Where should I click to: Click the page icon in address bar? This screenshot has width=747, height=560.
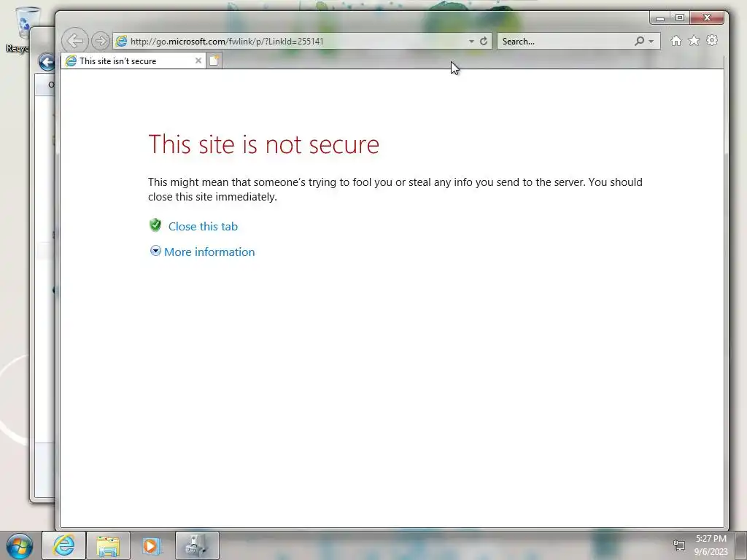click(122, 42)
